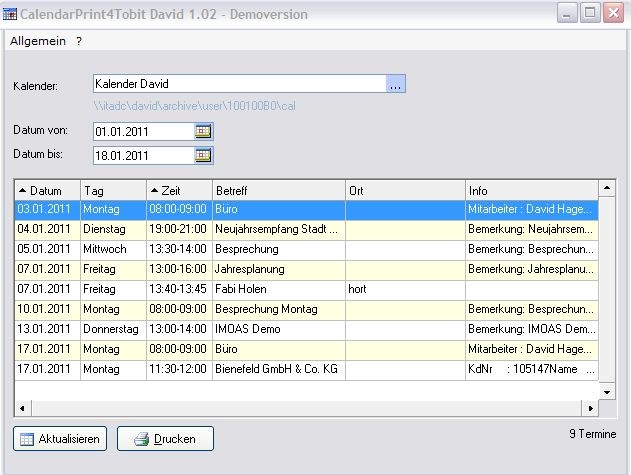This screenshot has height=475, width=631.
Task: Click the Drucken button
Action: (165, 439)
